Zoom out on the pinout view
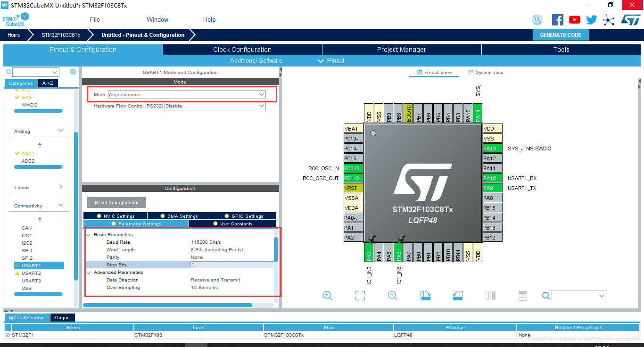The image size is (644, 347). 392,295
